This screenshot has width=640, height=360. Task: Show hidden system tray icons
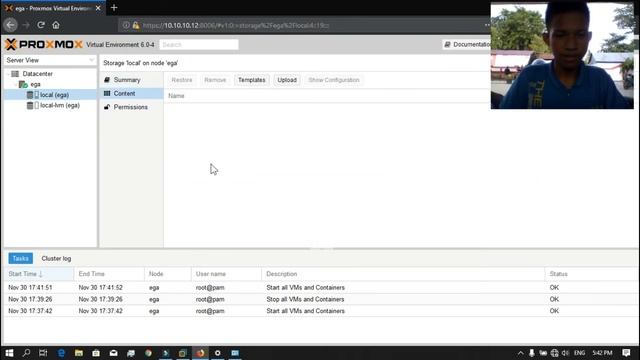point(520,353)
